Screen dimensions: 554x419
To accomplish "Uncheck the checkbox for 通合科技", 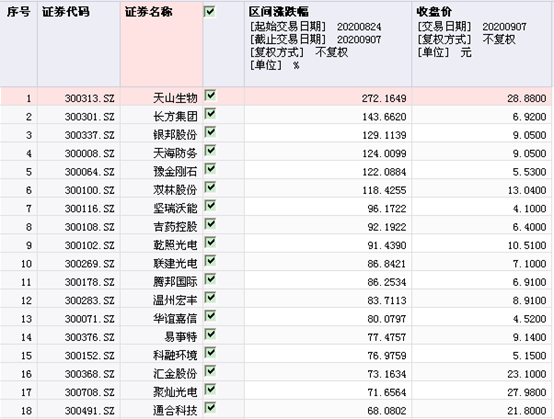I will 210,408.
